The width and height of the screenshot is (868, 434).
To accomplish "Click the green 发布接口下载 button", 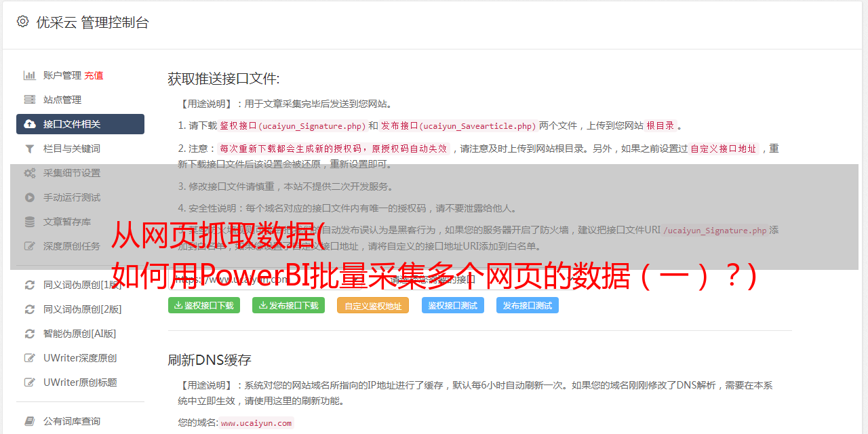I will click(288, 305).
